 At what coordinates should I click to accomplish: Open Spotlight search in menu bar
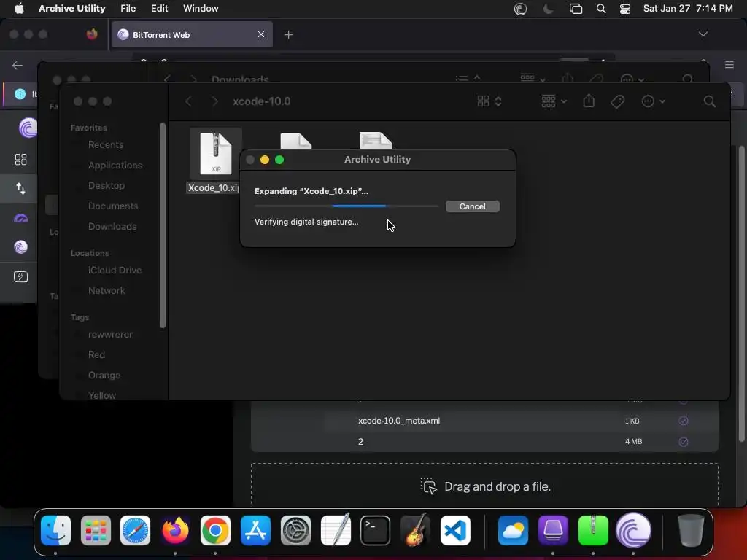[x=601, y=9]
